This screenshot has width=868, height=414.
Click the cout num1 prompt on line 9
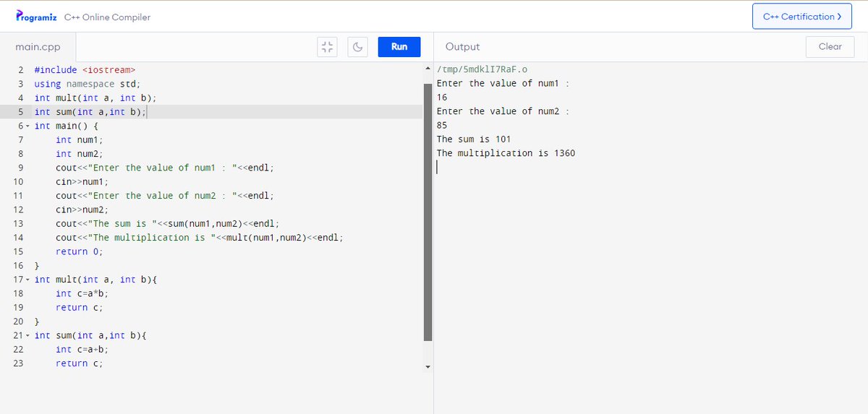[165, 168]
